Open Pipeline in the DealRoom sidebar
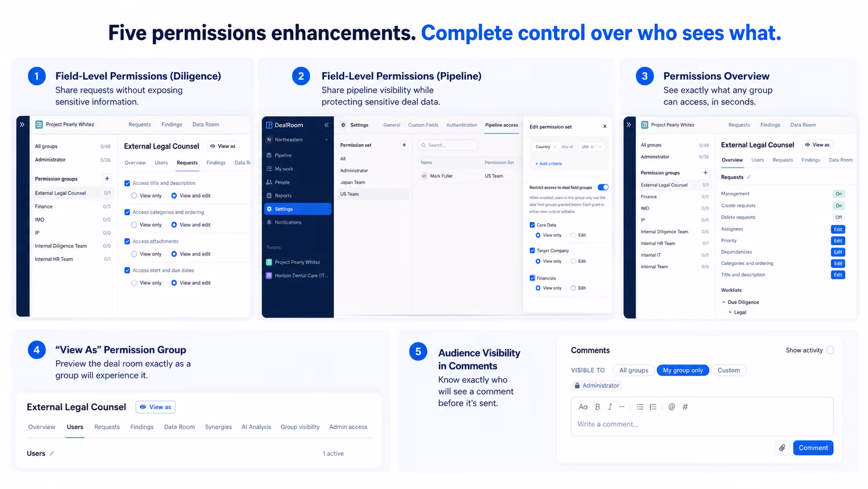 pyautogui.click(x=297, y=155)
